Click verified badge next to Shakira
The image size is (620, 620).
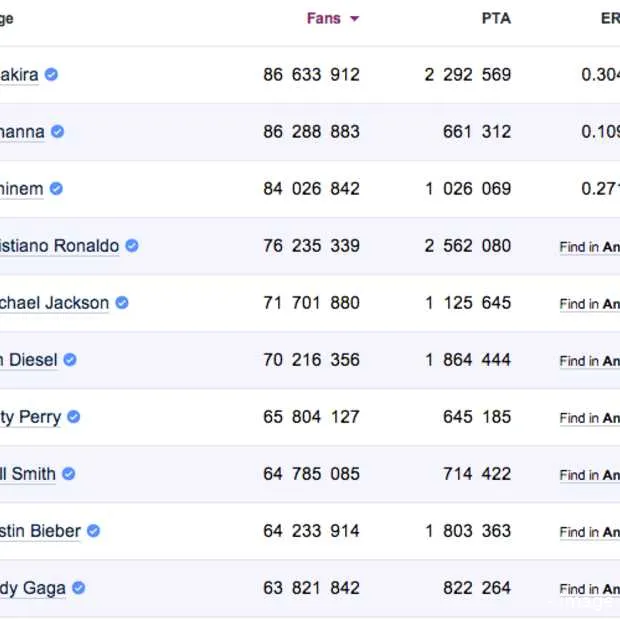(51, 74)
